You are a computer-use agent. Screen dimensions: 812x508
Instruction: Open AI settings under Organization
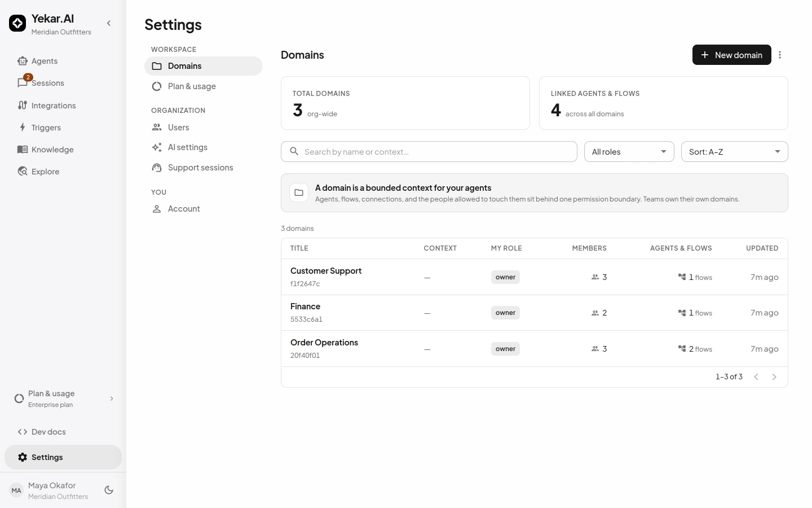pos(204,147)
